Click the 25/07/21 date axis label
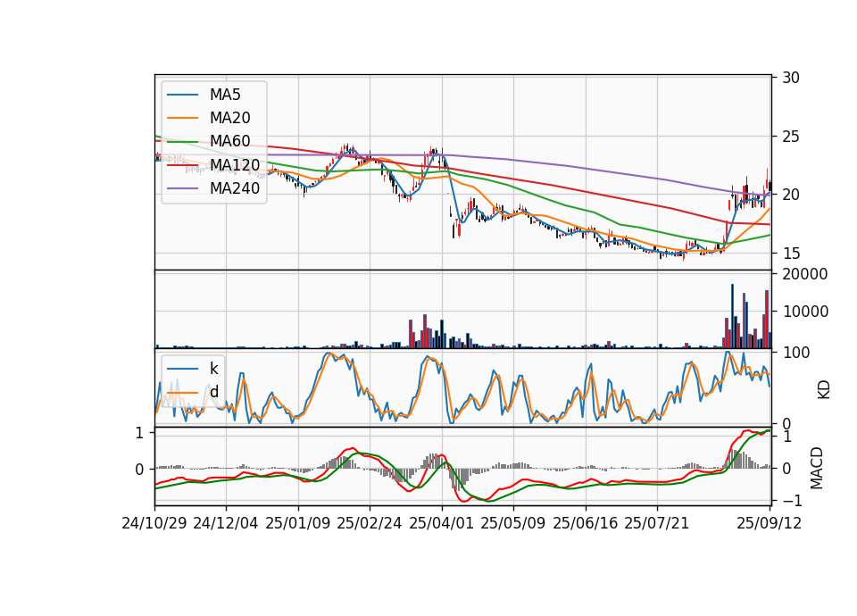Screen dimensions: 857x616 pyautogui.click(x=657, y=523)
